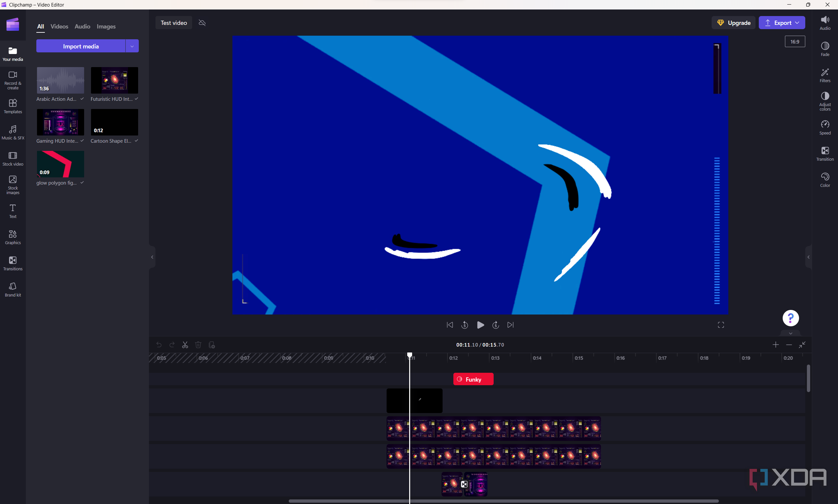Click the timeline playhead handle
This screenshot has width=838, height=504.
click(410, 355)
